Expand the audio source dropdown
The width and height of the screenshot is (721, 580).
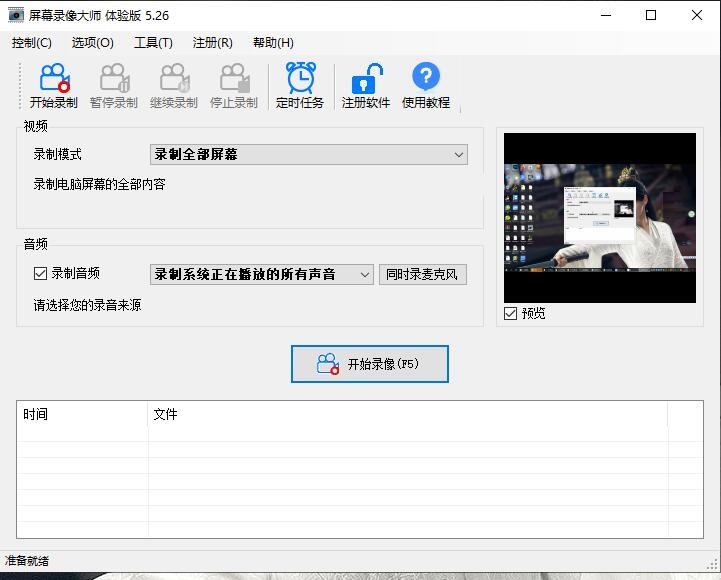coord(262,275)
